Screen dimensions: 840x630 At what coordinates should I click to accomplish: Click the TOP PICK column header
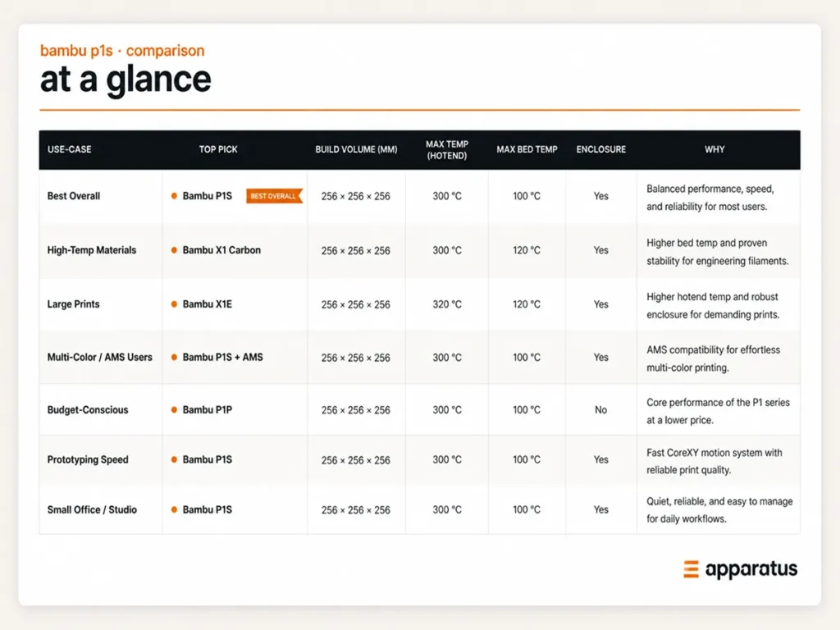(218, 149)
